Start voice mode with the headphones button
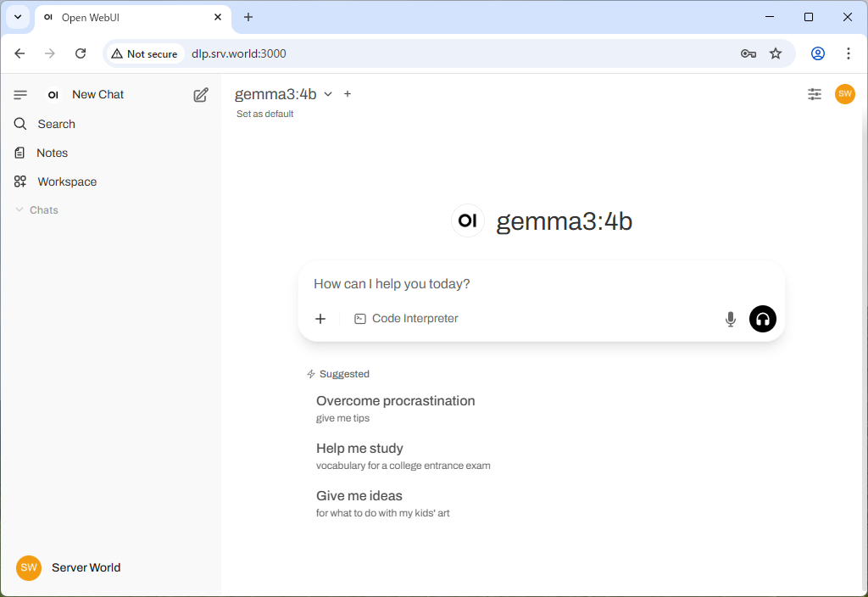Screen dimensions: 868x597 762,319
